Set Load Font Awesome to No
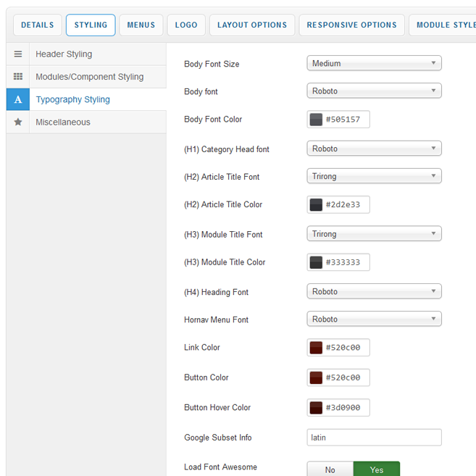This screenshot has height=476, width=476. click(x=330, y=469)
